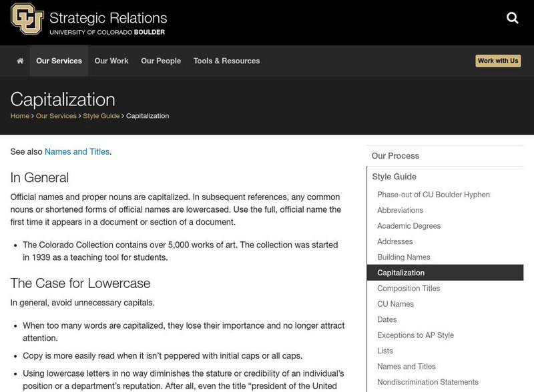Click the CU logo icon
Image resolution: width=534 pixels, height=392 pixels.
click(27, 19)
